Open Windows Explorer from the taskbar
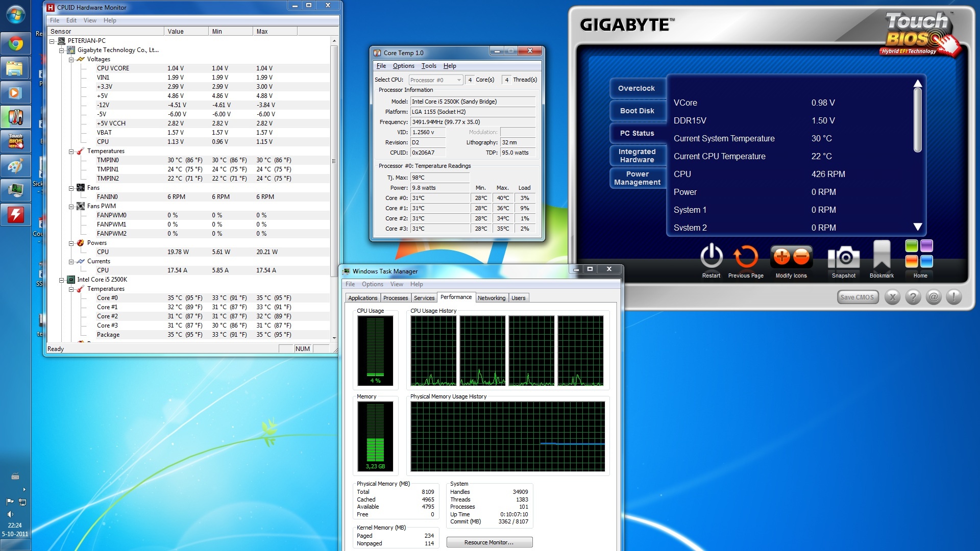The image size is (980, 551). click(x=15, y=69)
